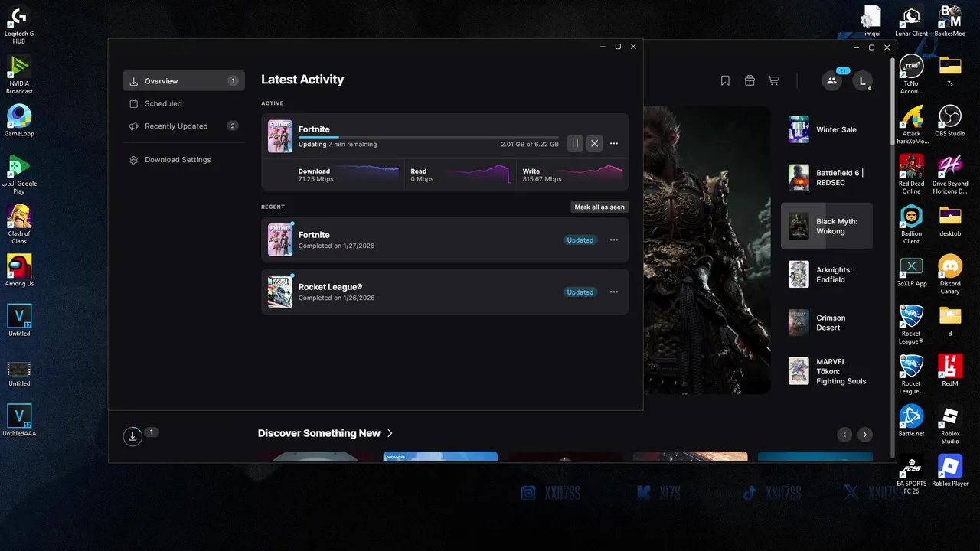Open the wishlist bookmark icon
980x551 pixels.
[x=725, y=80]
